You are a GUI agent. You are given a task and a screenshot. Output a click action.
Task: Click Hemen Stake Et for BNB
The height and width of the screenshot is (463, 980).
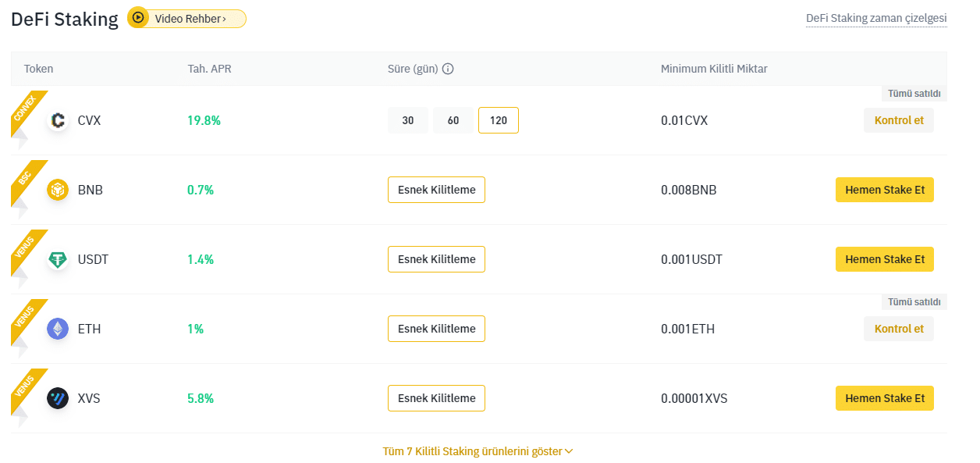tap(885, 190)
